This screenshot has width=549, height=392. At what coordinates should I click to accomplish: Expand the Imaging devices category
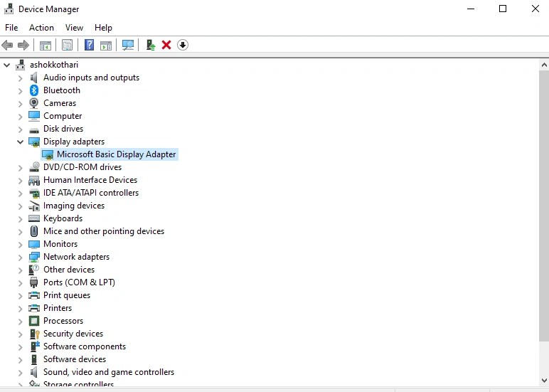[21, 206]
